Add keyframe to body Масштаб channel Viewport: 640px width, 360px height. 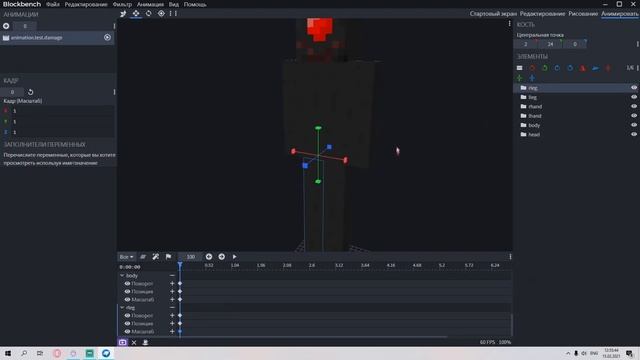(172, 300)
